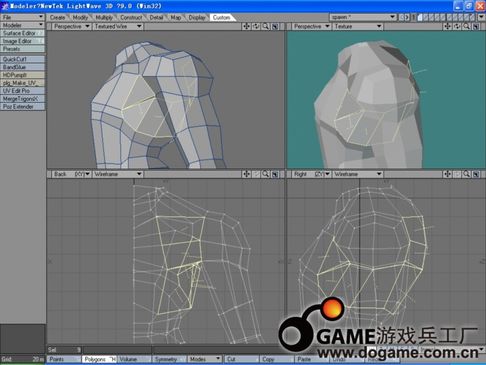The height and width of the screenshot is (365, 486).
Task: Click the rotate icon in Texture perspective viewport
Action: click(457, 26)
